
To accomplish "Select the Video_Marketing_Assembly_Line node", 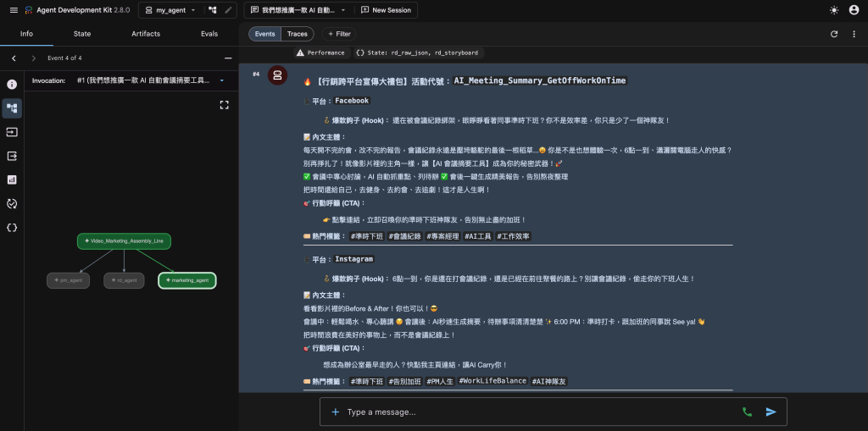I will 124,241.
